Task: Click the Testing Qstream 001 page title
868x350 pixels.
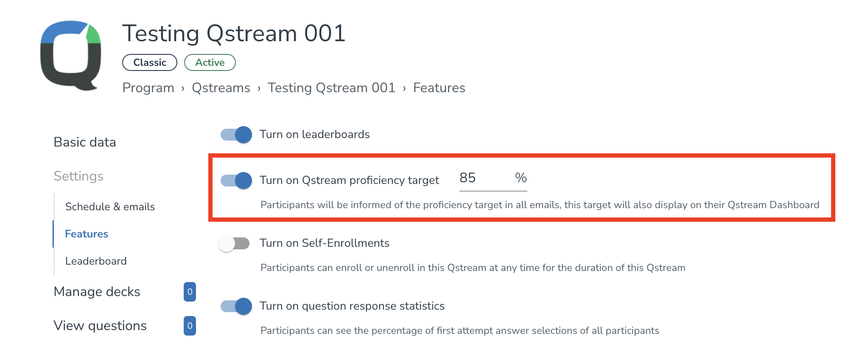Action: point(233,34)
